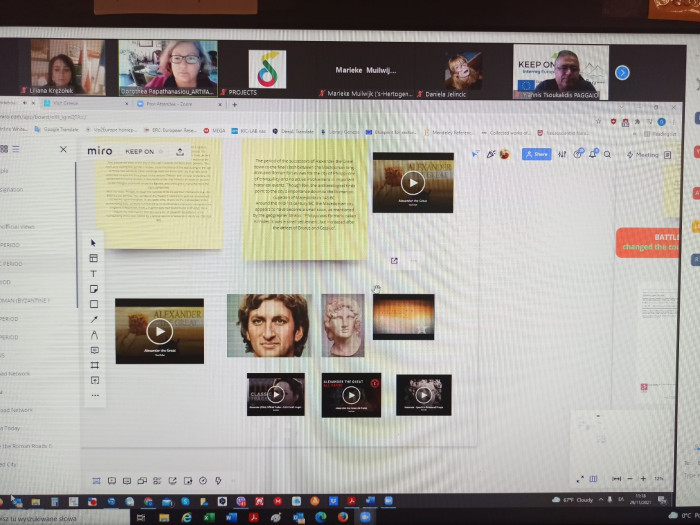Select the Text tool in Miro toolbar
The width and height of the screenshot is (700, 525).
93,274
